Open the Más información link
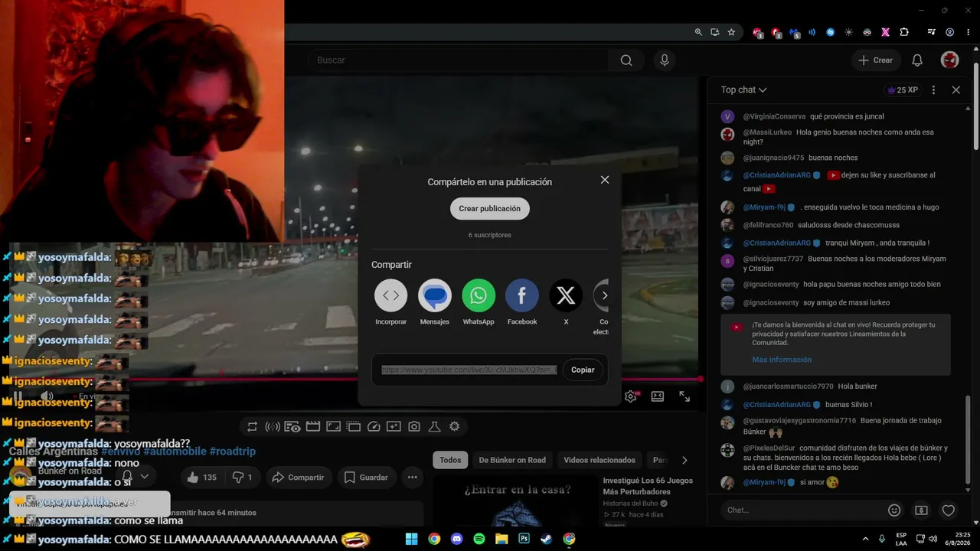The image size is (980, 551). 782,360
